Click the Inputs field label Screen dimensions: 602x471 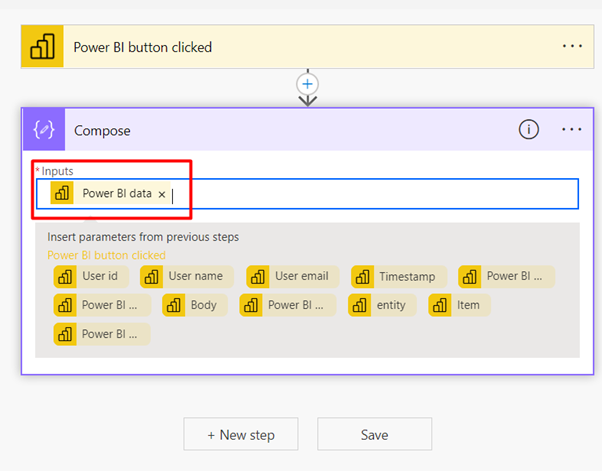pos(57,171)
